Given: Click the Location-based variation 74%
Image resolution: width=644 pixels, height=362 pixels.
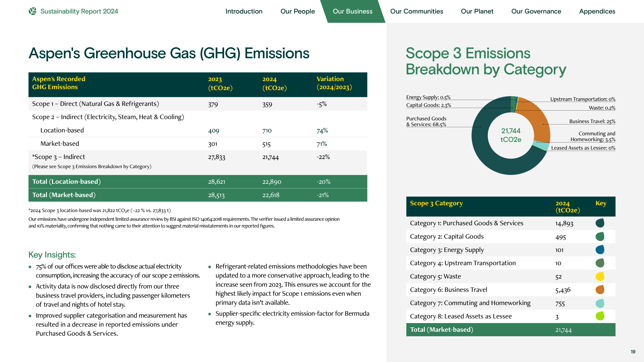Looking at the screenshot, I should 322,131.
